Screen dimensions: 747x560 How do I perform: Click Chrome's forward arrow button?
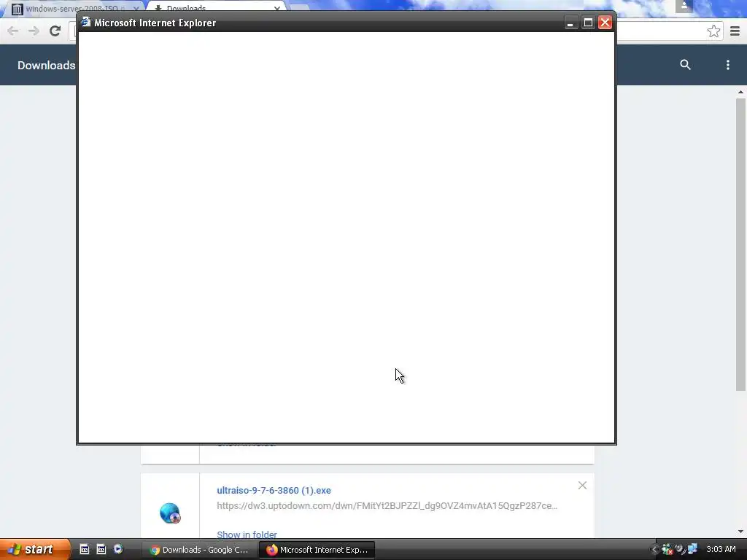click(34, 31)
